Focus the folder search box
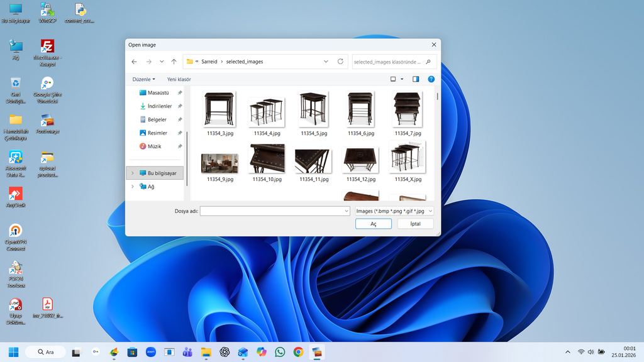The width and height of the screenshot is (644, 362). click(x=394, y=62)
